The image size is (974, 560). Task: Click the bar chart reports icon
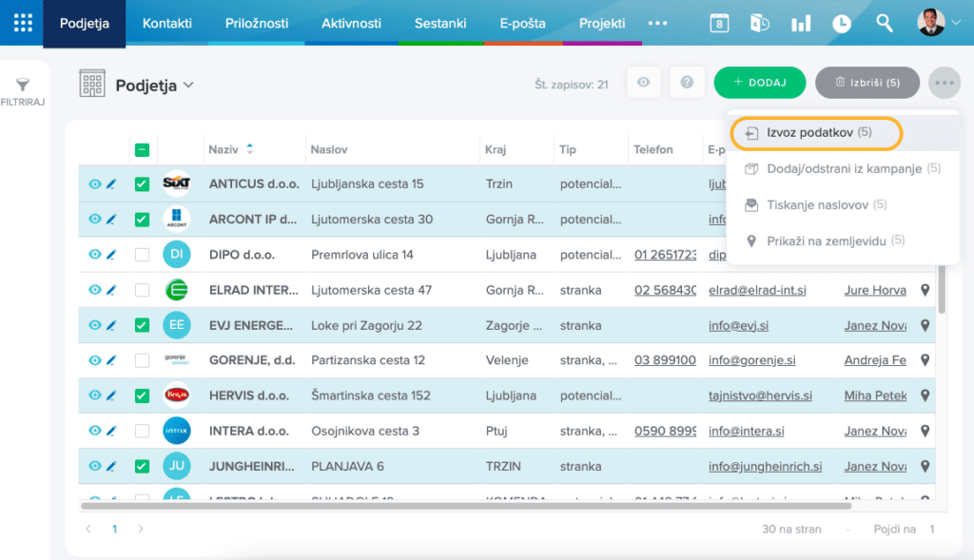tap(801, 24)
